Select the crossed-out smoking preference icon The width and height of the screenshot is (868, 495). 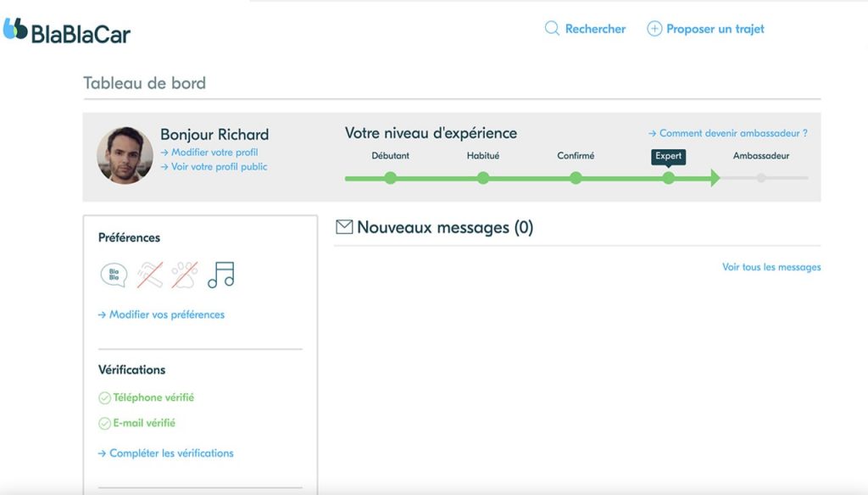150,275
